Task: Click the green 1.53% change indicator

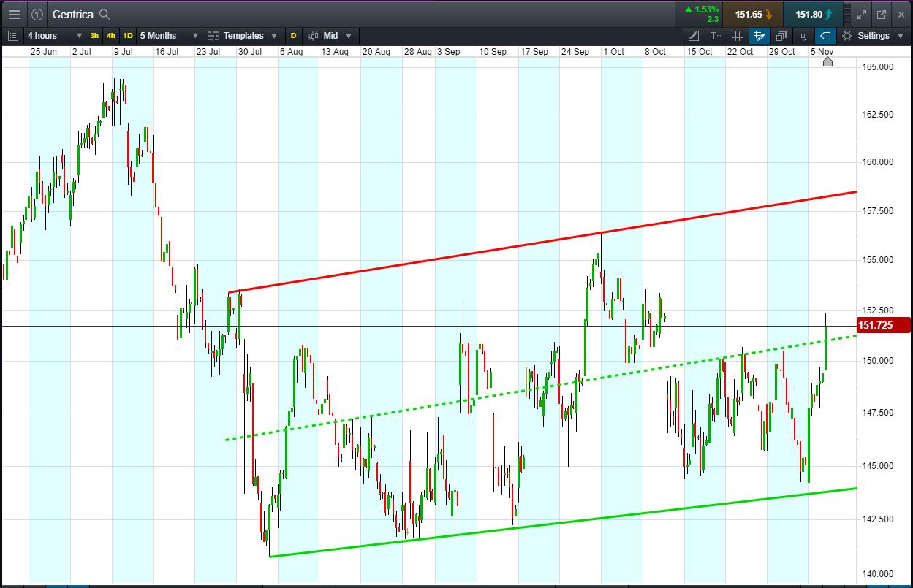Action: coord(702,9)
